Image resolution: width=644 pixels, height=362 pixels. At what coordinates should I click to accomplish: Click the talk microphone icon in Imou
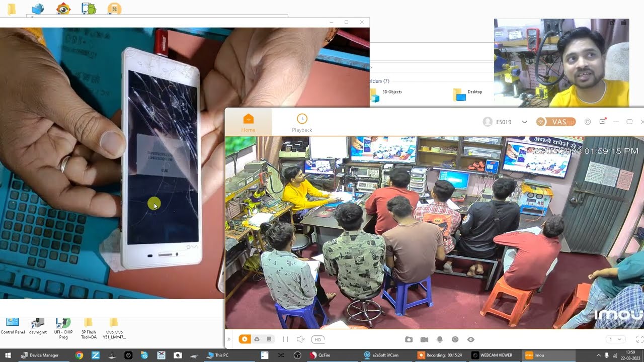pos(440,339)
